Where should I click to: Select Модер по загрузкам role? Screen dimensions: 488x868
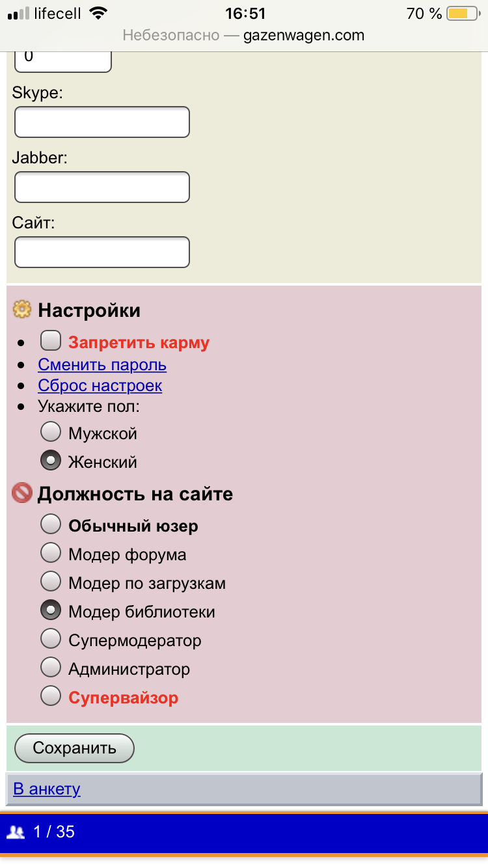pyautogui.click(x=51, y=581)
